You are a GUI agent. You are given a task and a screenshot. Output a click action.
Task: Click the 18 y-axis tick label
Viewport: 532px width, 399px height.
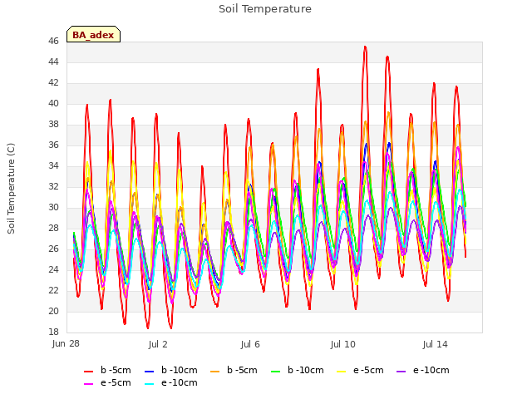53,332
